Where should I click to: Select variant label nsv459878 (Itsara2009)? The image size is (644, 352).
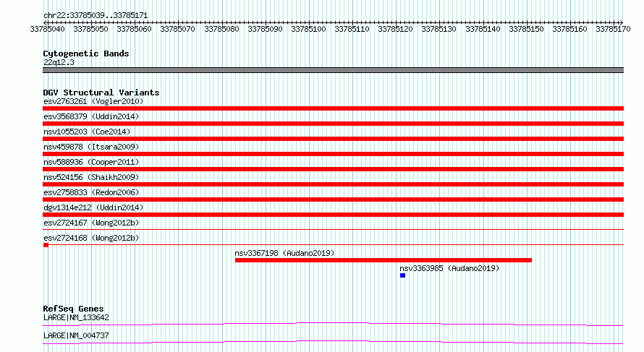pyautogui.click(x=91, y=147)
